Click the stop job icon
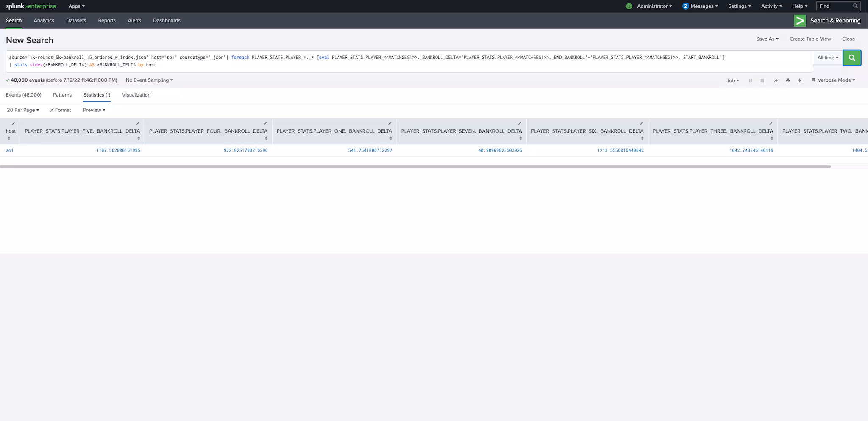The image size is (868, 421). point(762,80)
